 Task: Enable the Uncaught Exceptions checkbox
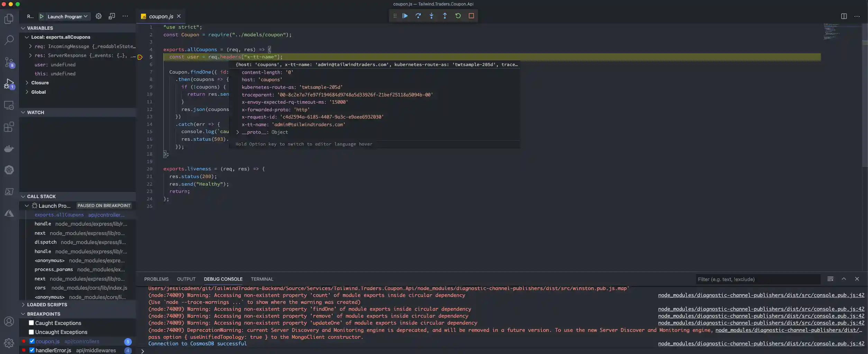(x=31, y=332)
